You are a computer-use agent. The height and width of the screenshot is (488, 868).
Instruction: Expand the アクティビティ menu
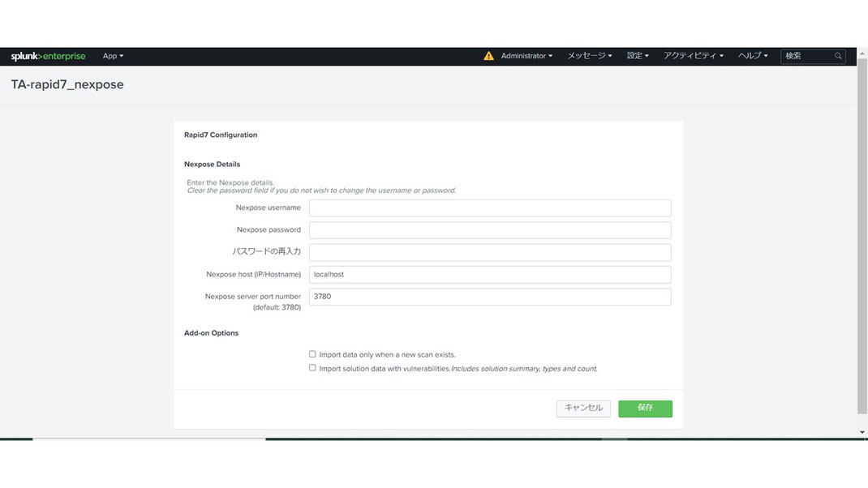click(x=694, y=56)
